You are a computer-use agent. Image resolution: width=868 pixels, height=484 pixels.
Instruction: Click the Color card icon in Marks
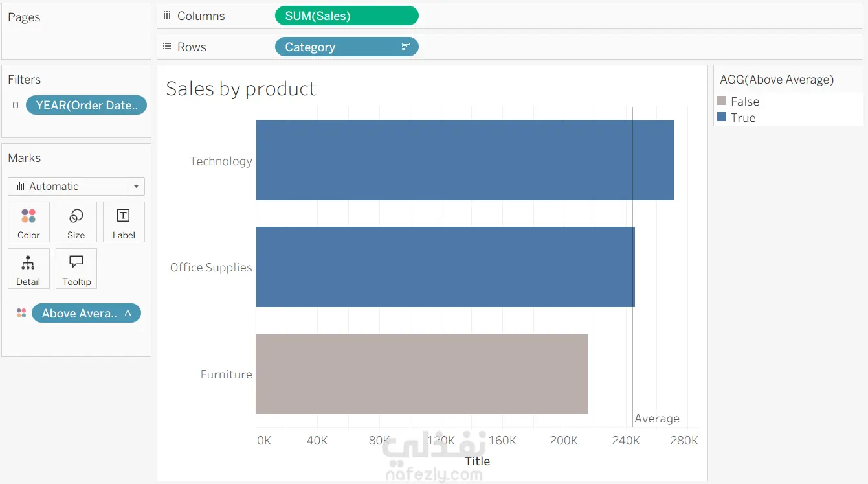28,216
